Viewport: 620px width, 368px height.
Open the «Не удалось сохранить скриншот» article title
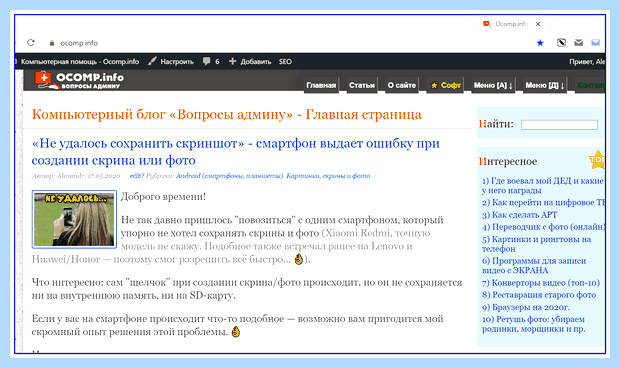click(x=235, y=151)
